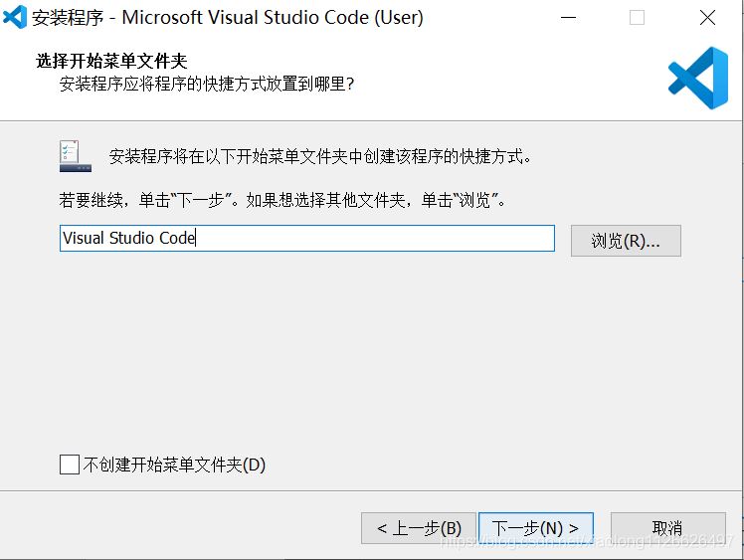Proceed with 下一步(N) > button
This screenshot has height=560, width=744.
click(536, 528)
